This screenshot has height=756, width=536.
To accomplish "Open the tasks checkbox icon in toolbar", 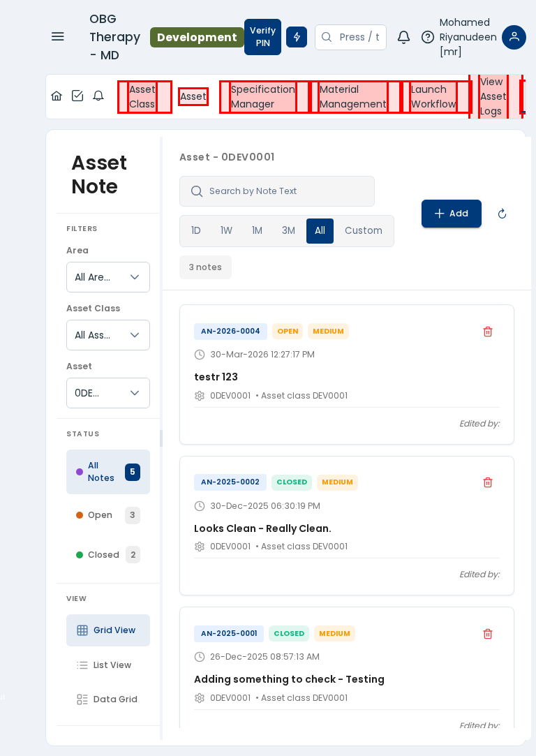I will pos(77,96).
